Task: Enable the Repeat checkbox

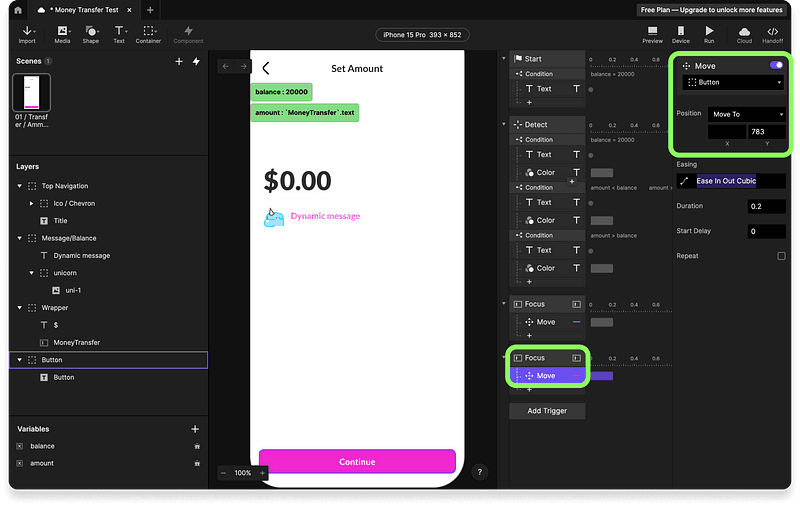Action: point(781,256)
